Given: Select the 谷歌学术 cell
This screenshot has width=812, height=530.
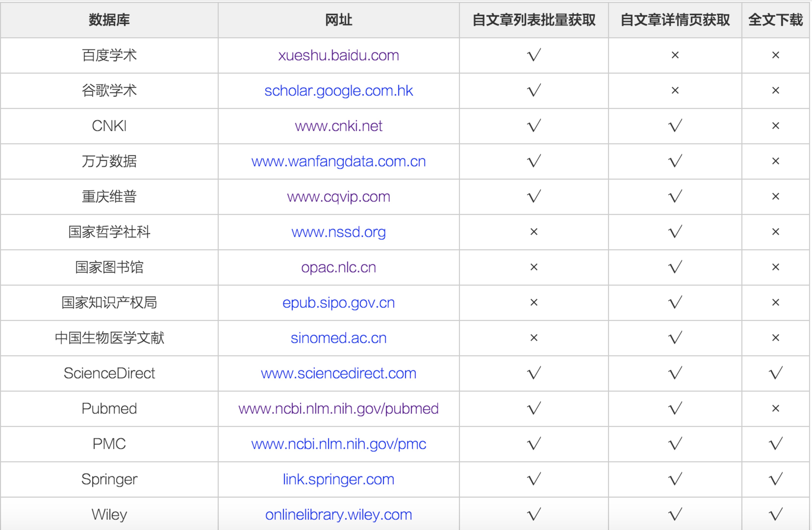Looking at the screenshot, I should point(109,91).
